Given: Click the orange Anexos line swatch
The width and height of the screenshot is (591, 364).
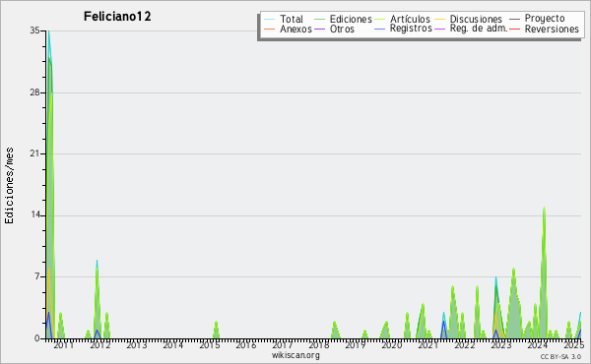Looking at the screenshot, I should pyautogui.click(x=270, y=29).
